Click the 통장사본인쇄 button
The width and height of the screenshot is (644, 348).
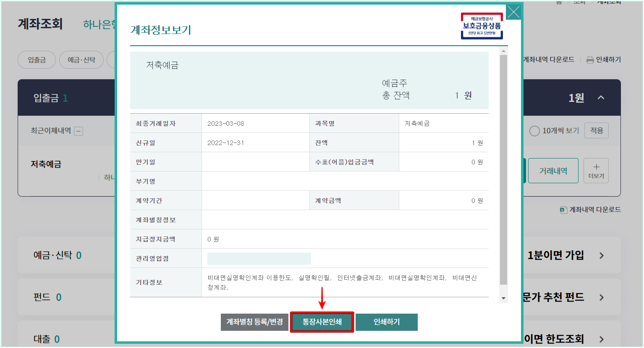[322, 322]
